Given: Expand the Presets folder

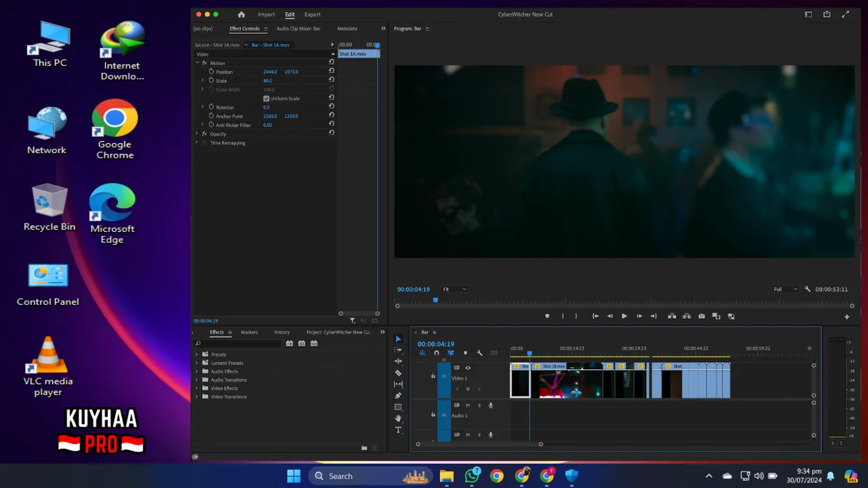Looking at the screenshot, I should 197,354.
